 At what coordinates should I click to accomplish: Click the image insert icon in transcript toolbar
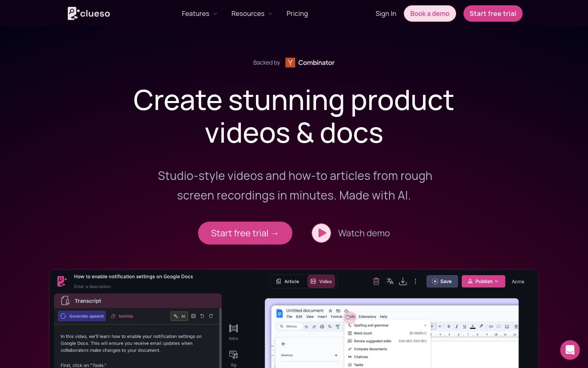(x=194, y=316)
